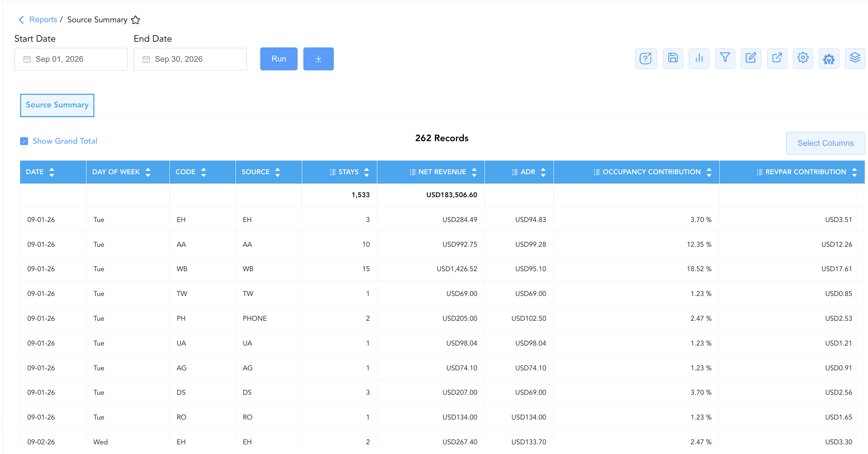Click the group icon on STAYS header
This screenshot has height=454, width=868.
pyautogui.click(x=333, y=172)
